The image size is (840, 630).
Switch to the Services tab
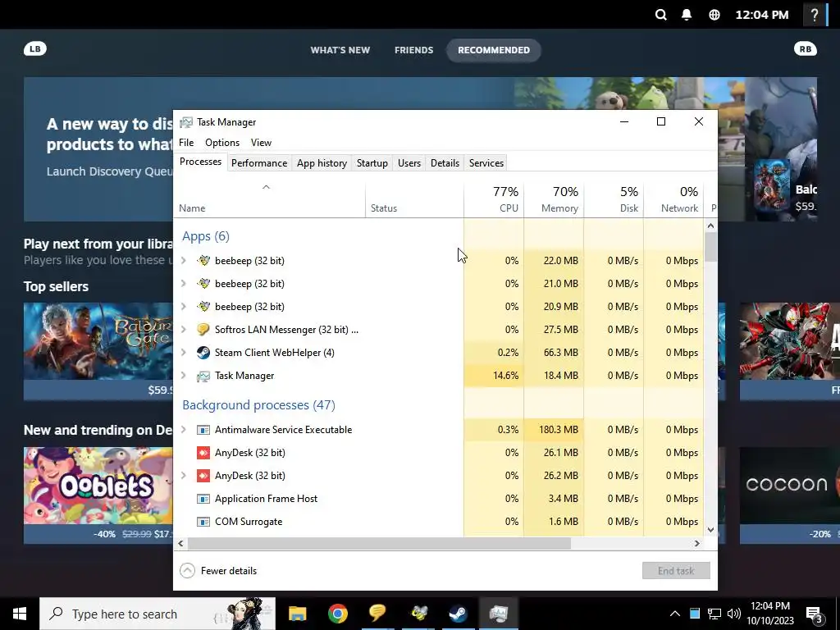point(486,163)
